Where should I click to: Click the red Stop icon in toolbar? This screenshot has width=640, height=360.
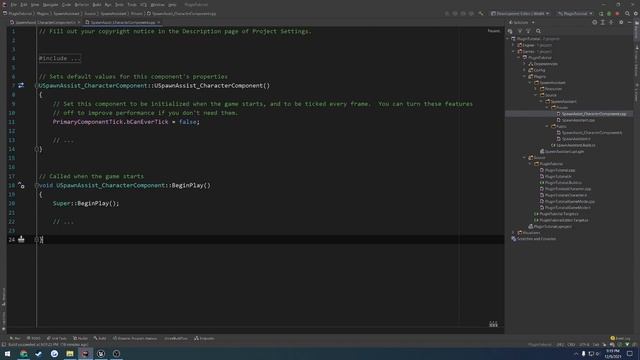(617, 13)
